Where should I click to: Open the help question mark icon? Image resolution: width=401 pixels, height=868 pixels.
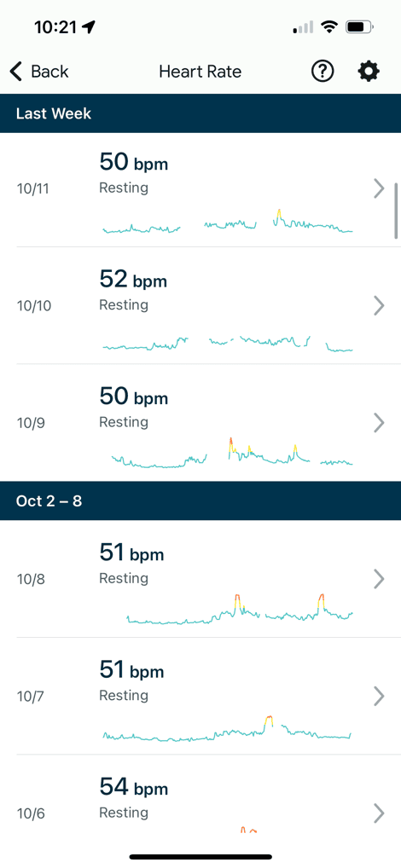[x=323, y=72]
